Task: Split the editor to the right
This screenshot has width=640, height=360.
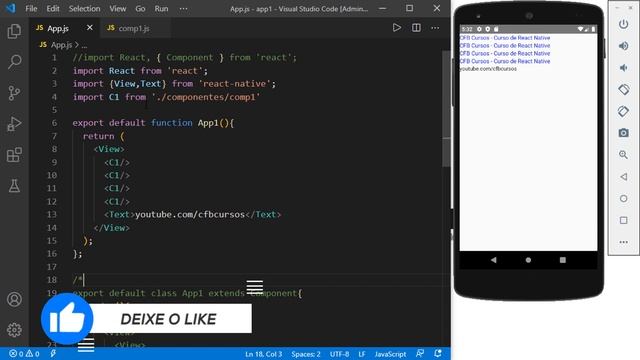Action: pos(416,28)
